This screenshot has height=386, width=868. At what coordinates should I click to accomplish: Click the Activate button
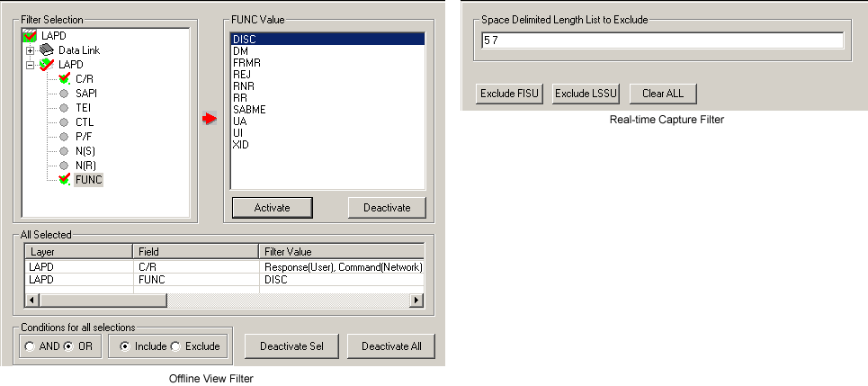pyautogui.click(x=272, y=208)
